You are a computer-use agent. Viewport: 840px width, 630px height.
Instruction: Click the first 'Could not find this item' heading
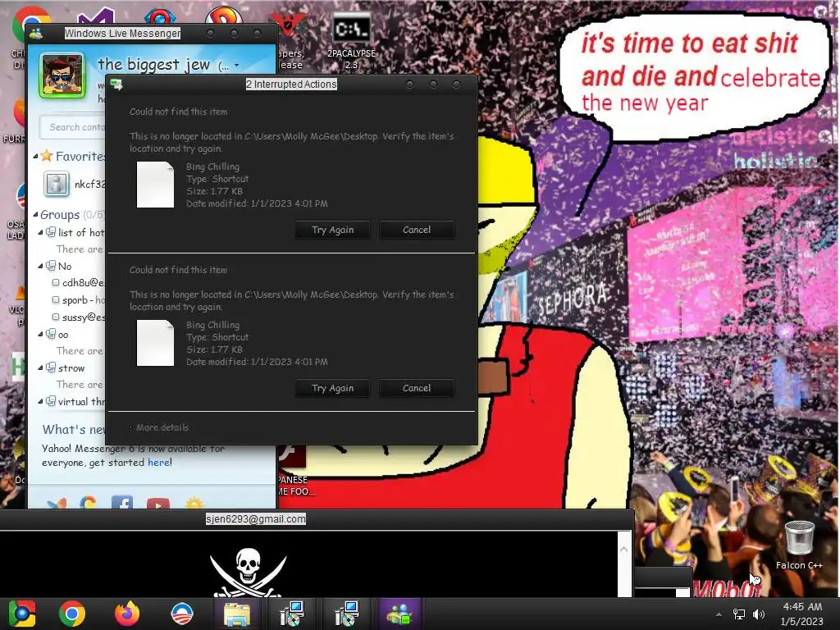point(178,112)
